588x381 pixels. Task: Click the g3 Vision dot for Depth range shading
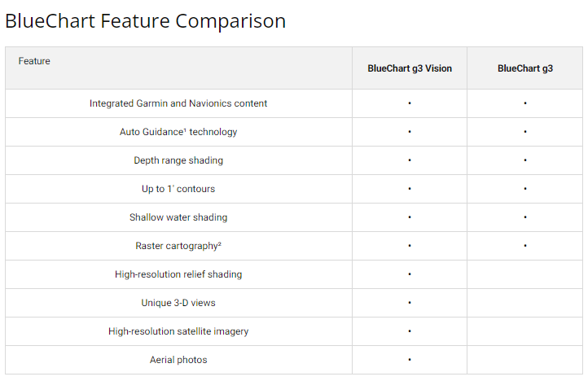coord(410,160)
